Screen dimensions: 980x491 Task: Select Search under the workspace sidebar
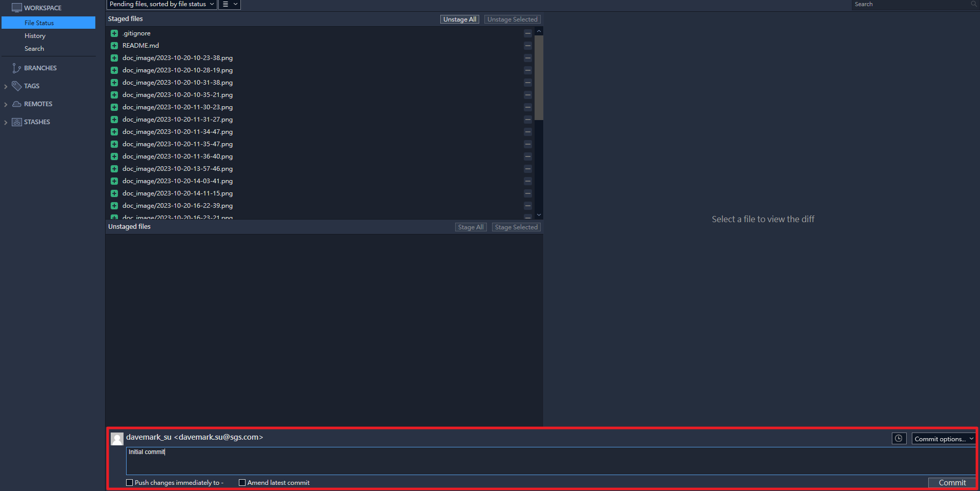[x=34, y=49]
